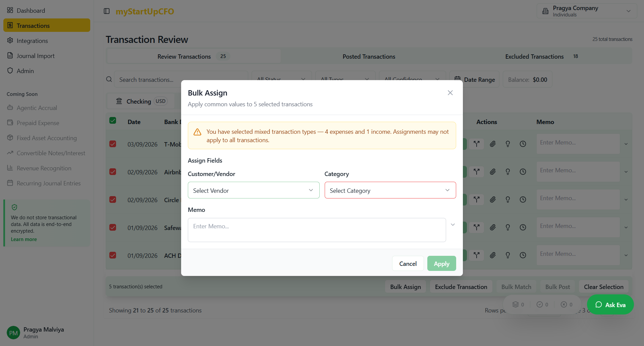The width and height of the screenshot is (644, 346).
Task: Toggle the sidebar panel icon
Action: click(x=107, y=11)
